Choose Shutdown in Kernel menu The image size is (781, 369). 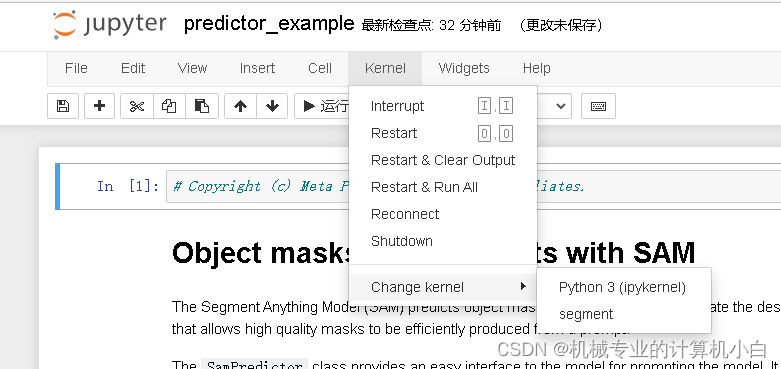pos(443,241)
